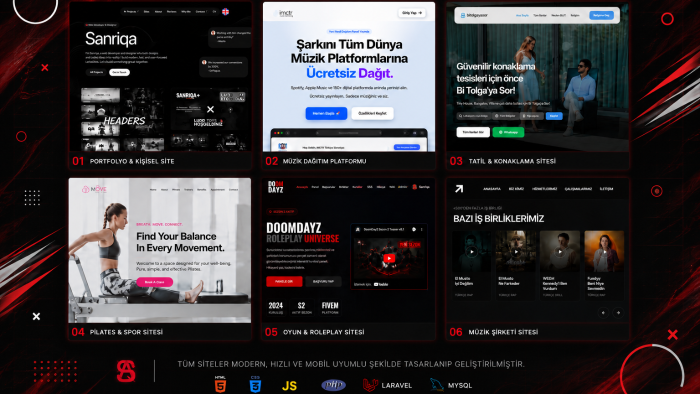Play the third music card video
The height and width of the screenshot is (394, 700).
(560, 252)
